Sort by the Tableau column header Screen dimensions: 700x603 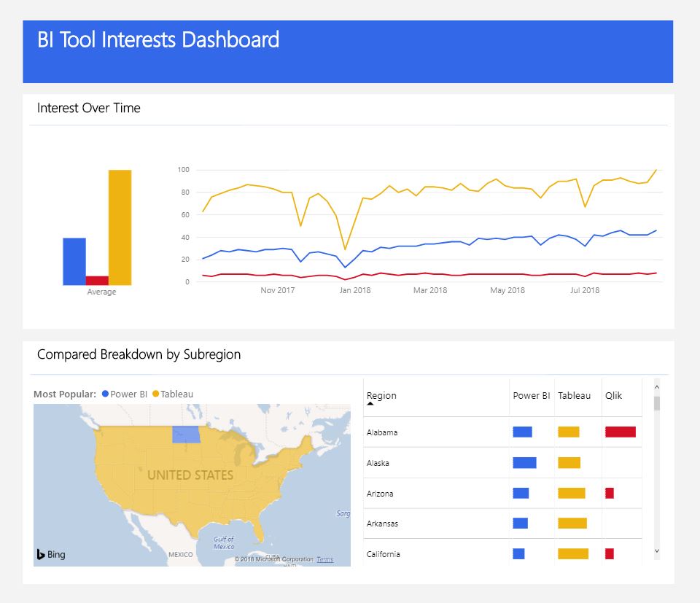(x=575, y=396)
